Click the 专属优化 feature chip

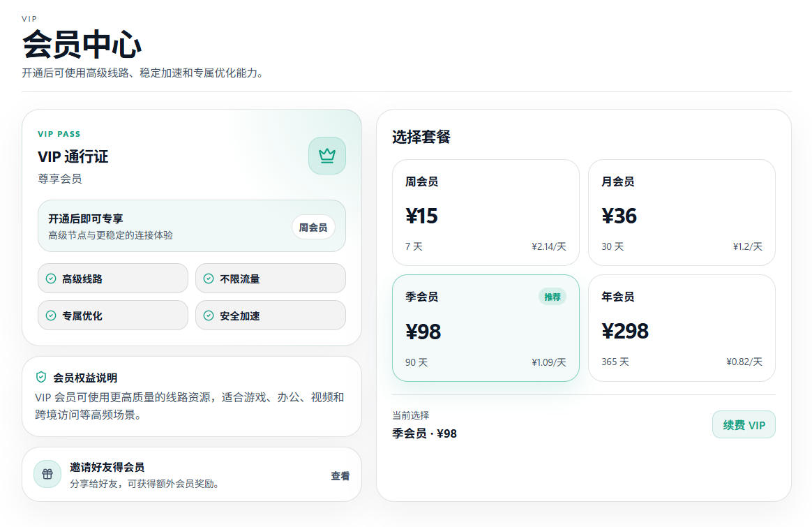[x=113, y=315]
